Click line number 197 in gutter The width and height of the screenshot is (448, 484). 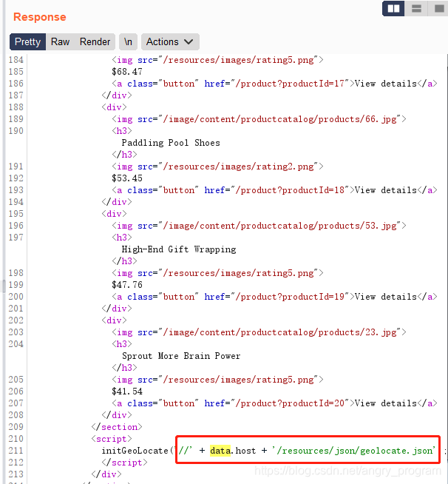[x=16, y=238]
